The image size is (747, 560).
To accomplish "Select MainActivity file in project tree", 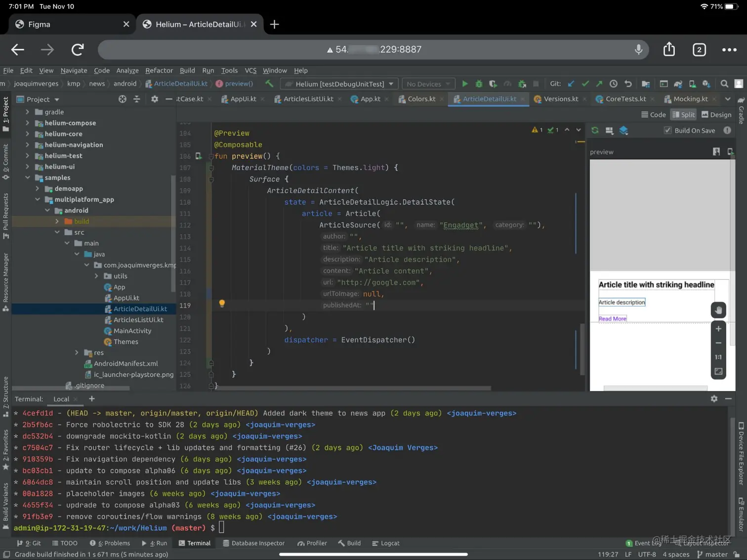I will (x=132, y=331).
